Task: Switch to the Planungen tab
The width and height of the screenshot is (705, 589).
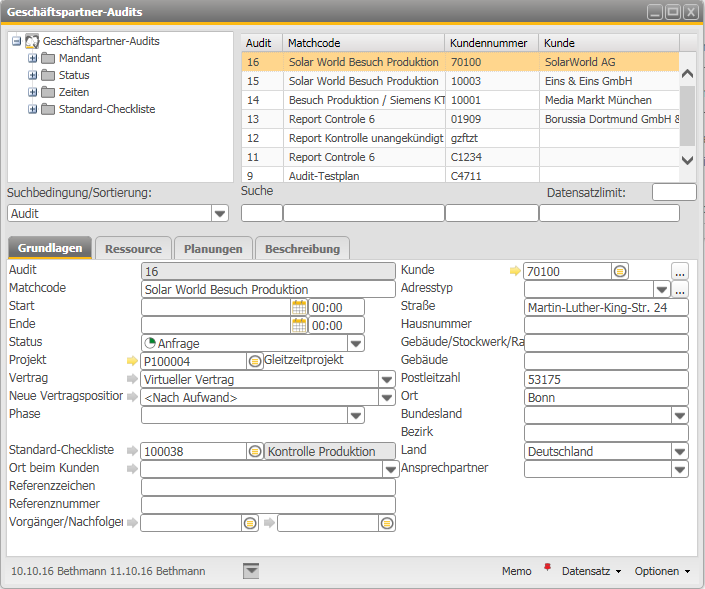Action: coord(213,249)
